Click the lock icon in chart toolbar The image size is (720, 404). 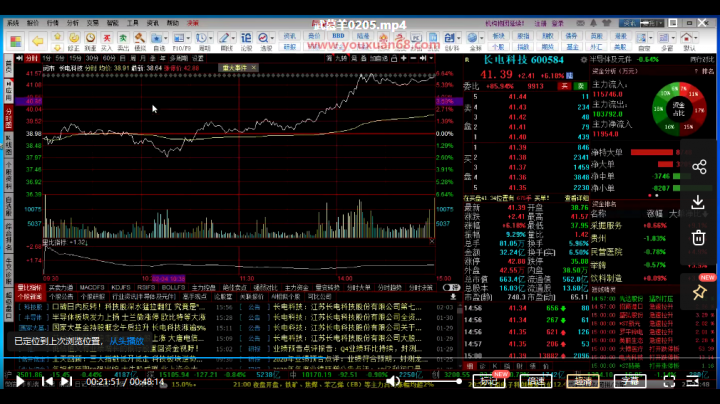[394, 58]
